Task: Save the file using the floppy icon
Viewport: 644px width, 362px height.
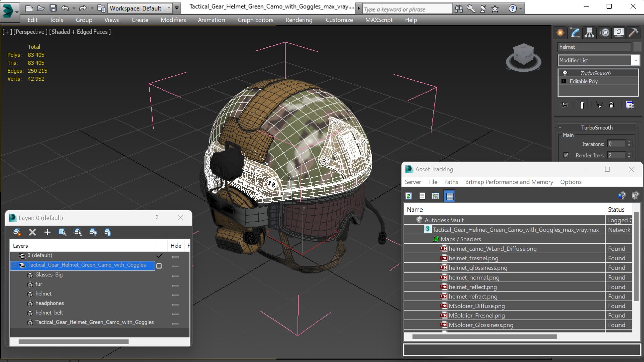Action: (x=53, y=8)
